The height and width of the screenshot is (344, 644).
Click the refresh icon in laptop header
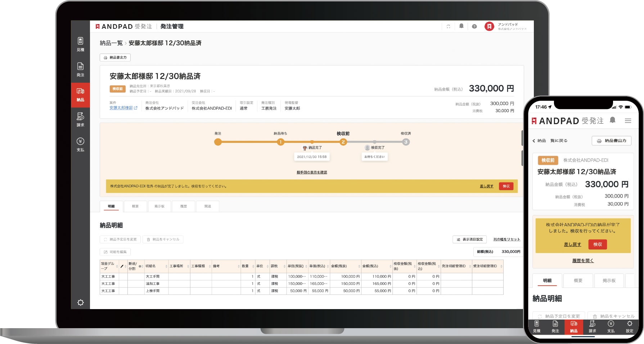click(x=448, y=26)
